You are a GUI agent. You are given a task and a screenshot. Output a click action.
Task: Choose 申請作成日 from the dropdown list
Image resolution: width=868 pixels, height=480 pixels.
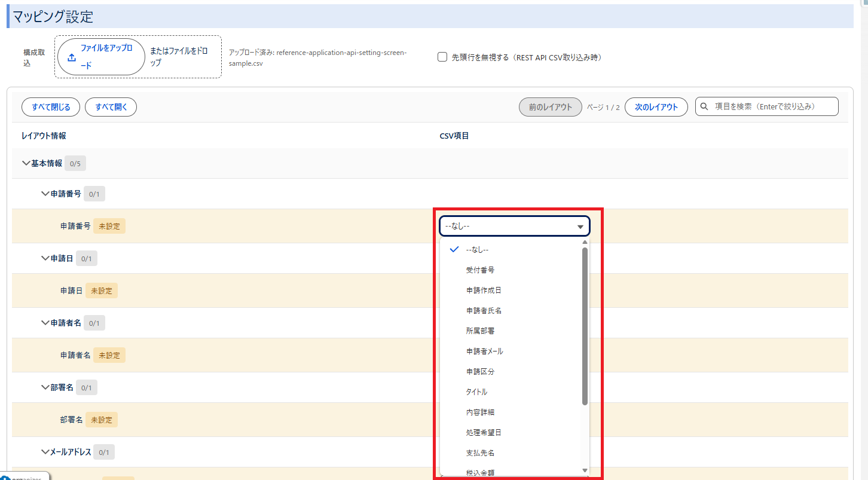[511, 291]
